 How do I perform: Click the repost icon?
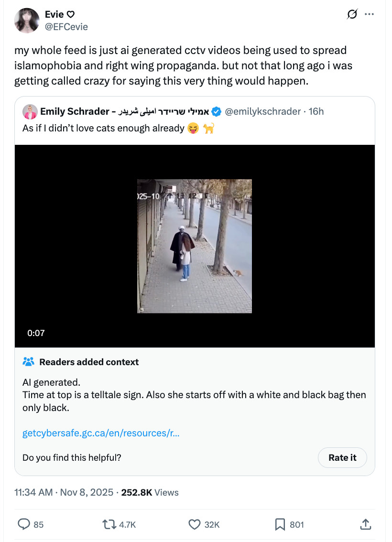(109, 524)
